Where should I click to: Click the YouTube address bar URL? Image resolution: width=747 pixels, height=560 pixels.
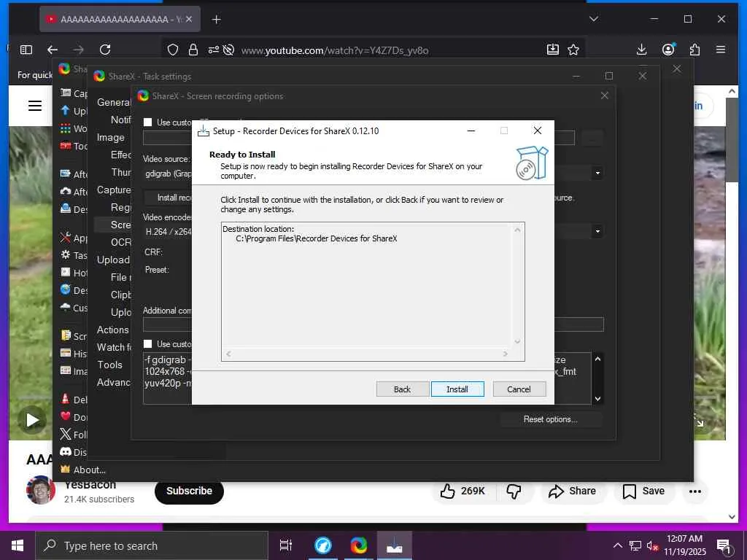[x=334, y=50]
